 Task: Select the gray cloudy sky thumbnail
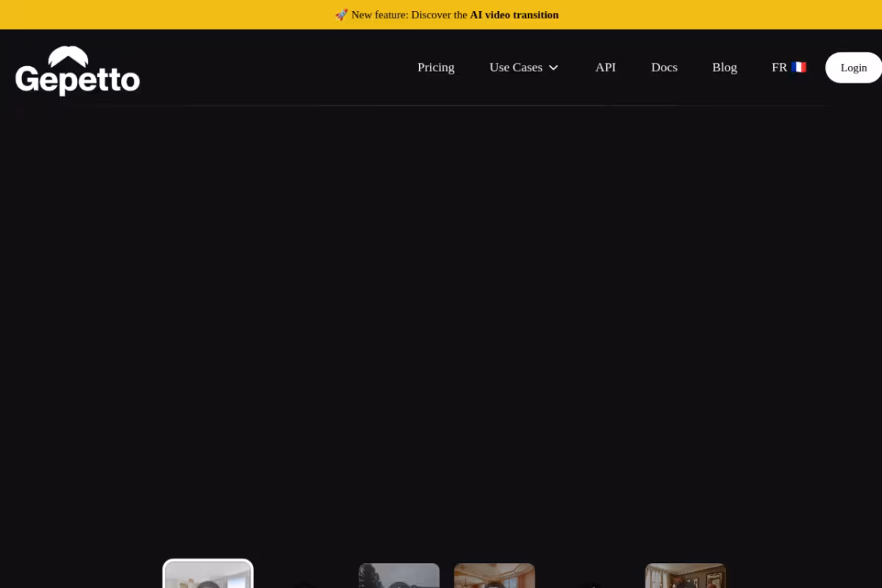tap(399, 576)
